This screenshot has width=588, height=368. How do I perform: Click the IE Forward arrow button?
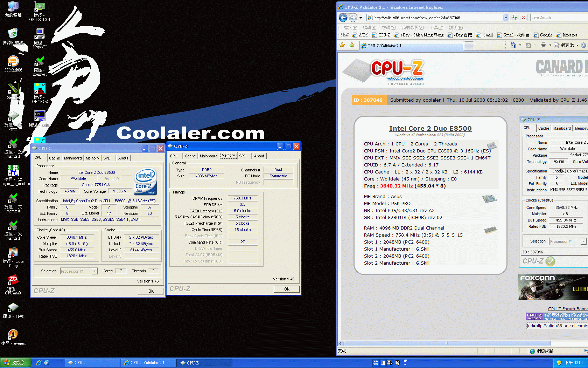[x=353, y=18]
